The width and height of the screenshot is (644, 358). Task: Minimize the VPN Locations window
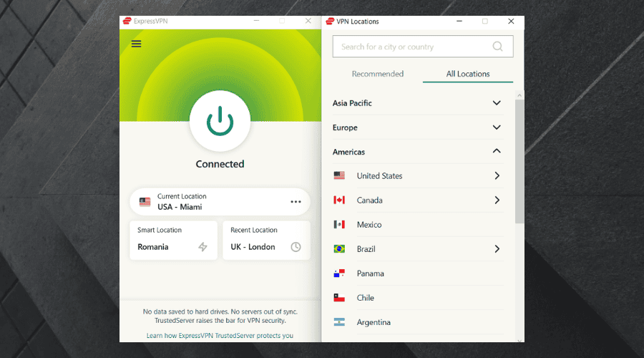click(459, 21)
